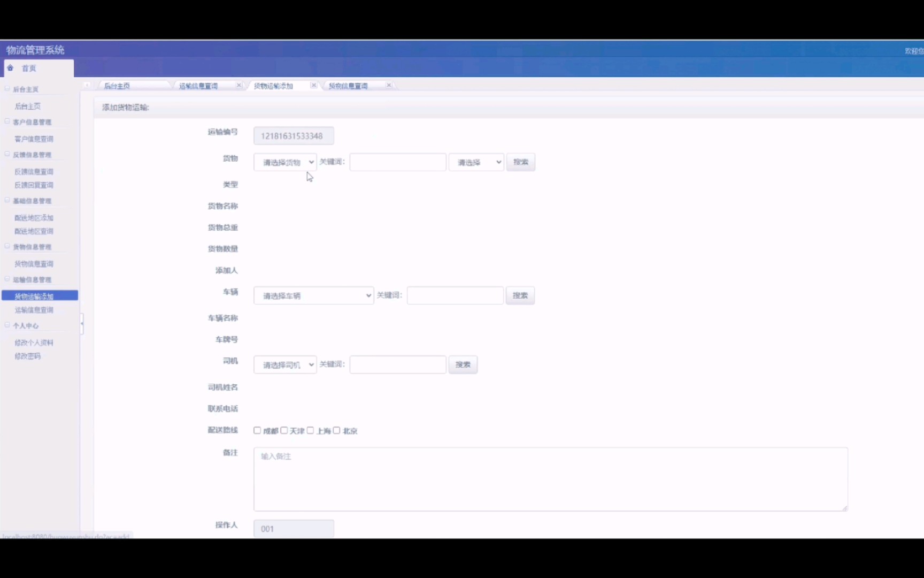Open 反馈信息查询 in the sidebar
This screenshot has height=578, width=924.
tap(34, 172)
